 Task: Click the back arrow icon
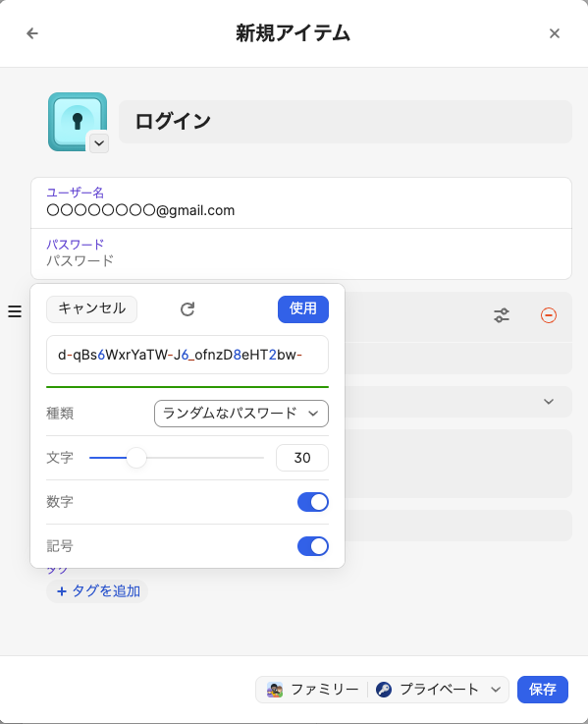32,33
